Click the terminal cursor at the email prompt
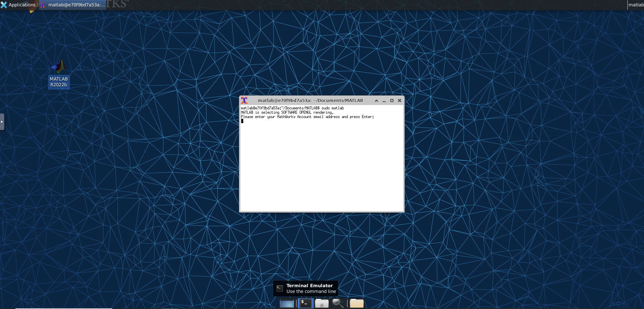This screenshot has height=309, width=644. [242, 121]
